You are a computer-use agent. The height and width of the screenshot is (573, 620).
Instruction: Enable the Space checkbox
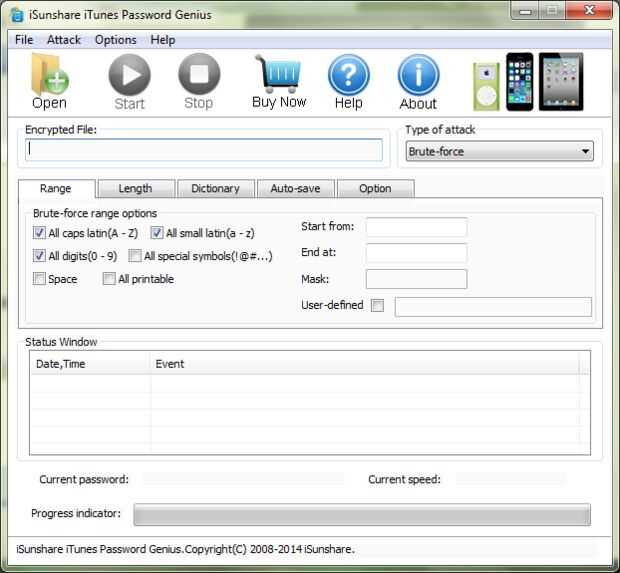point(39,279)
